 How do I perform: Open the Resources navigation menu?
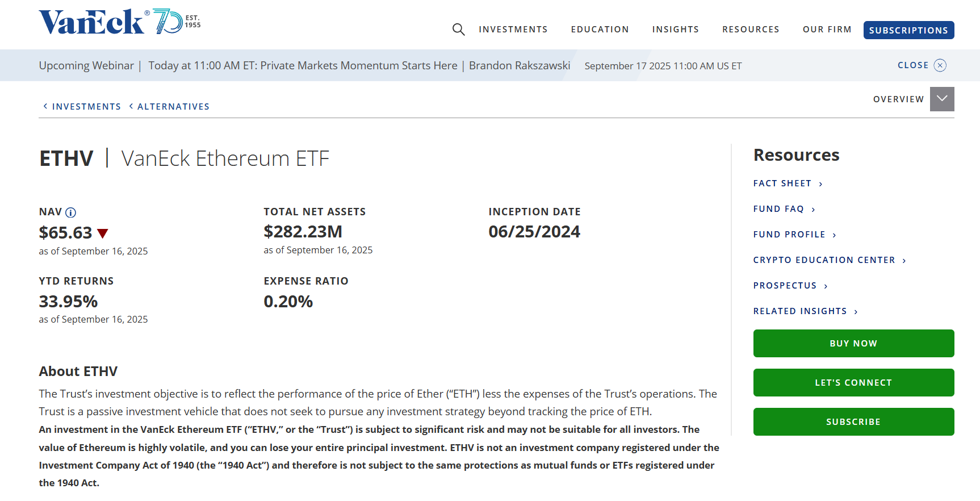pos(751,30)
